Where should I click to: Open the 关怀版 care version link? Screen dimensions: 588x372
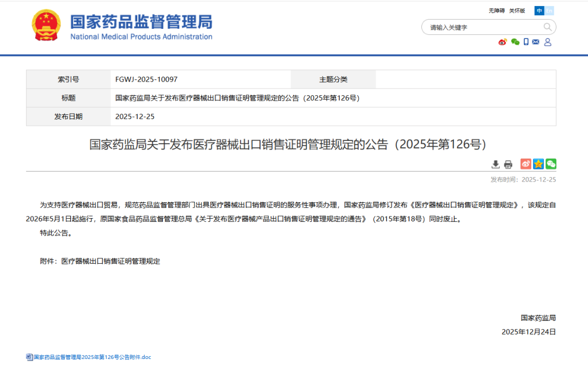click(x=516, y=10)
